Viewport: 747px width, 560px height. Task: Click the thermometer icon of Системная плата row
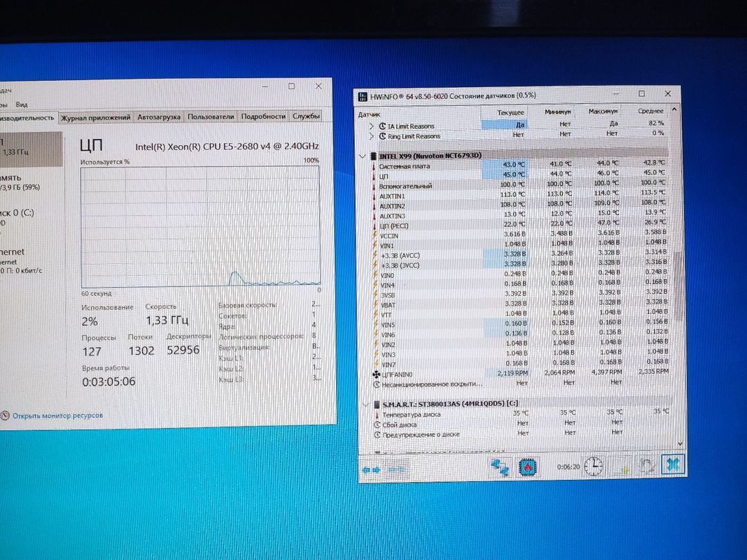(374, 167)
